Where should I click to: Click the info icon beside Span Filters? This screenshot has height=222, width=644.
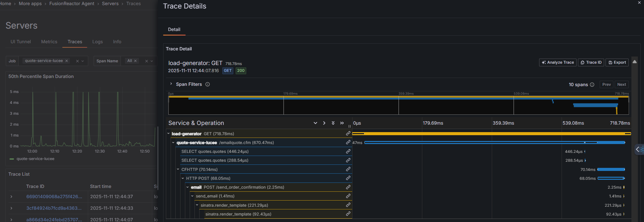point(207,84)
